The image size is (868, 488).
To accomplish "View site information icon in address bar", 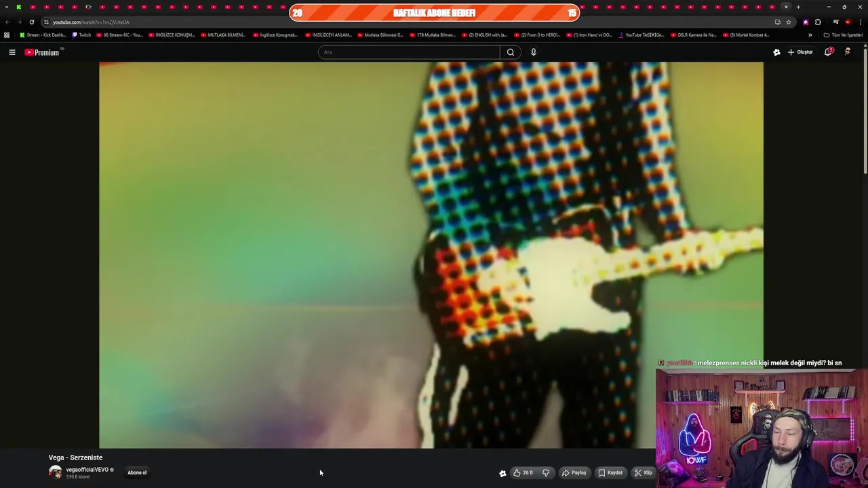I will click(x=46, y=22).
